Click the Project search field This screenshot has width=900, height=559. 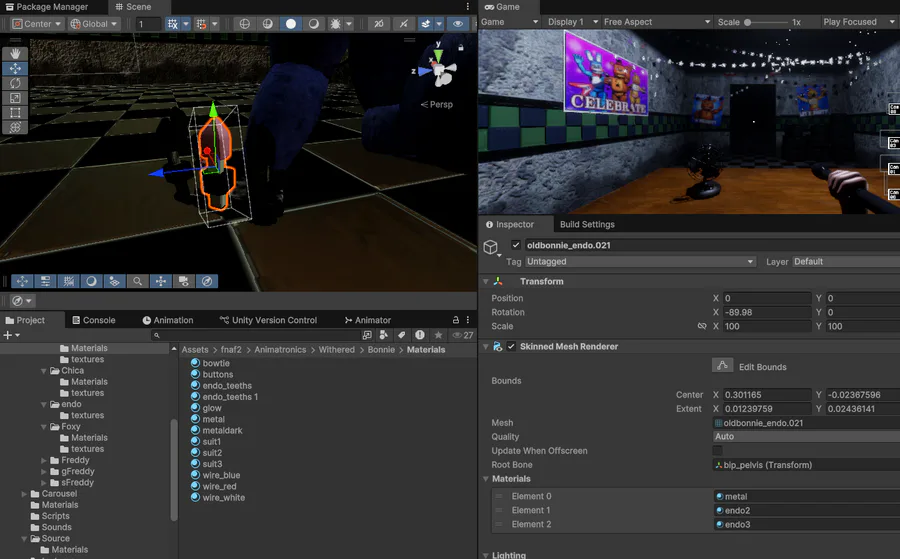point(255,335)
